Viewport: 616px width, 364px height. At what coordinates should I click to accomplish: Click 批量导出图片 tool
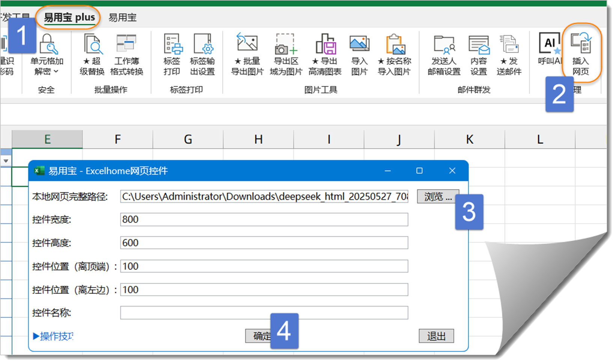coord(247,55)
